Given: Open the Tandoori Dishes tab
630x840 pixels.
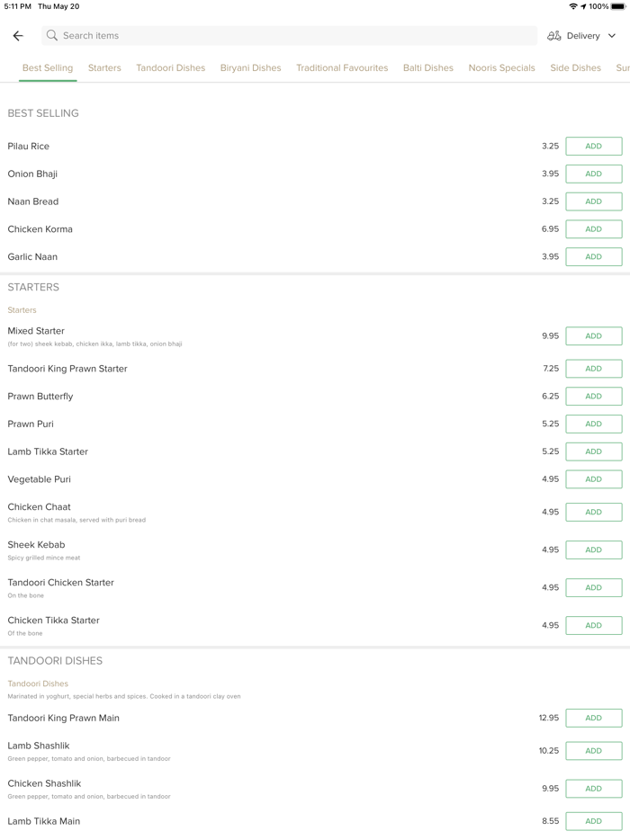Looking at the screenshot, I should (x=171, y=68).
